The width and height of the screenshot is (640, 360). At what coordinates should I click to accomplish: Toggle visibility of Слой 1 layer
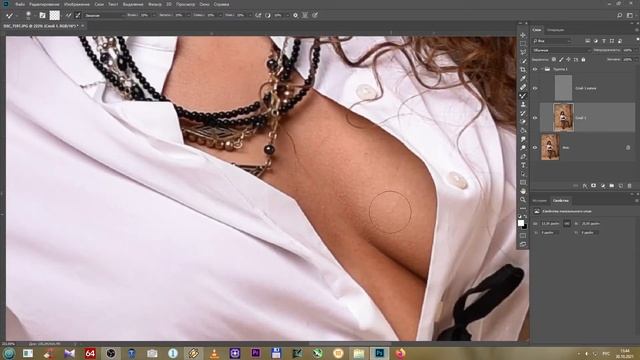535,118
